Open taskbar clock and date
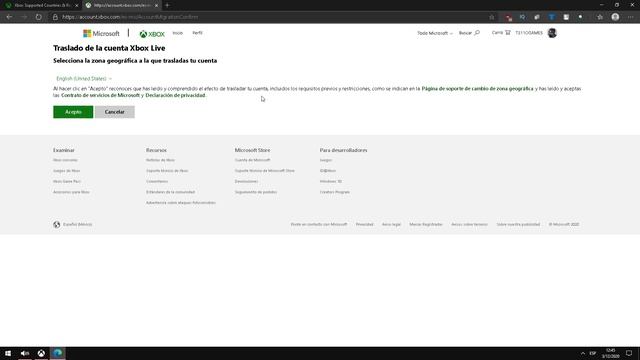The height and width of the screenshot is (360, 640). 611,353
